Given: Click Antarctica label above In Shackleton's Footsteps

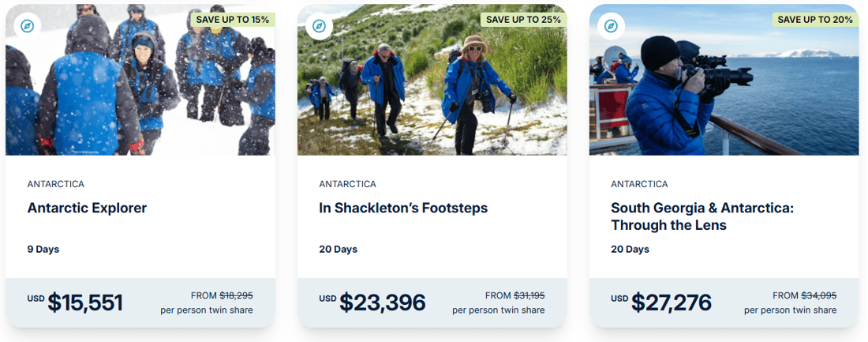Looking at the screenshot, I should point(347,184).
